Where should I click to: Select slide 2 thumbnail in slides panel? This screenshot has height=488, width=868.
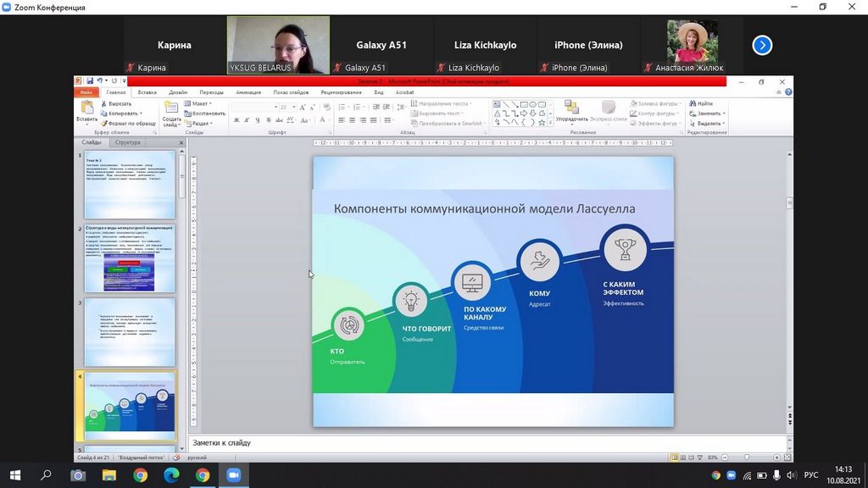130,258
